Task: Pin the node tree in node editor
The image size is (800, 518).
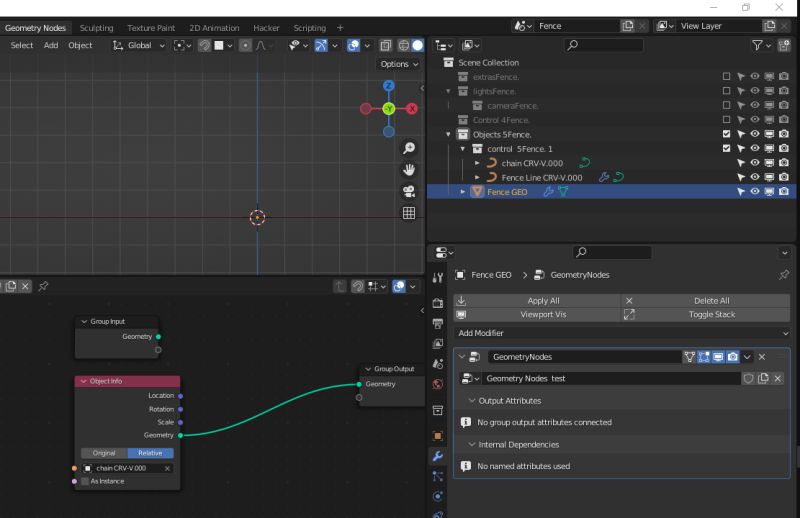Action: click(x=43, y=286)
